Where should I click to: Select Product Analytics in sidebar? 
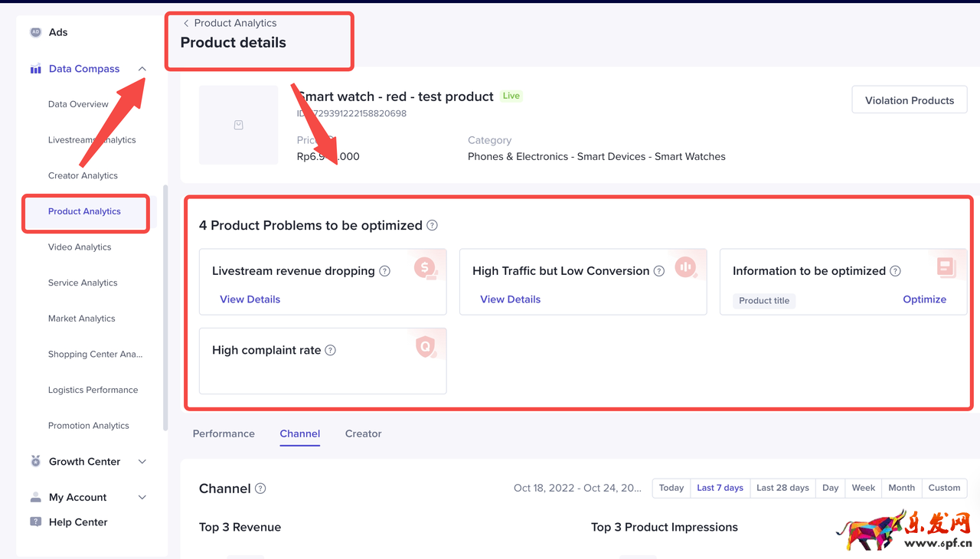(x=84, y=211)
